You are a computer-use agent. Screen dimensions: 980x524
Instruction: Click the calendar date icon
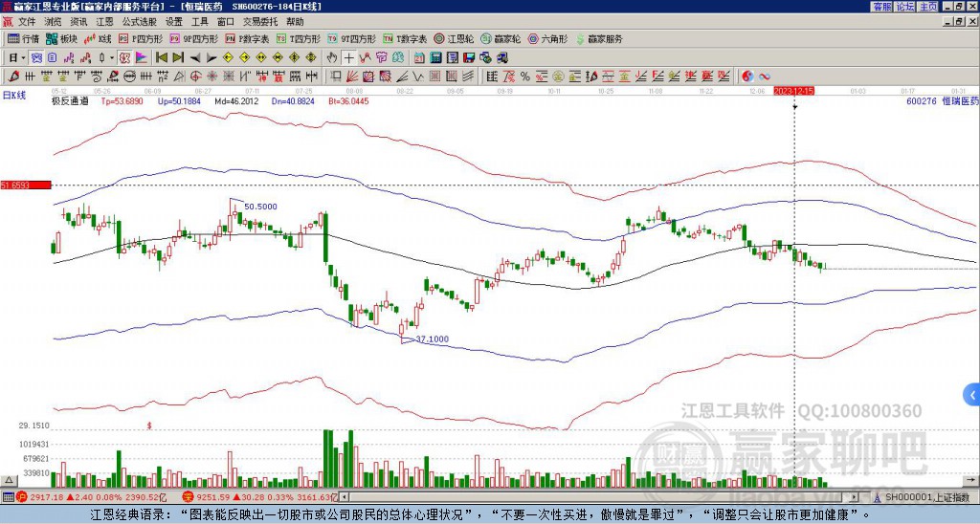click(x=419, y=58)
